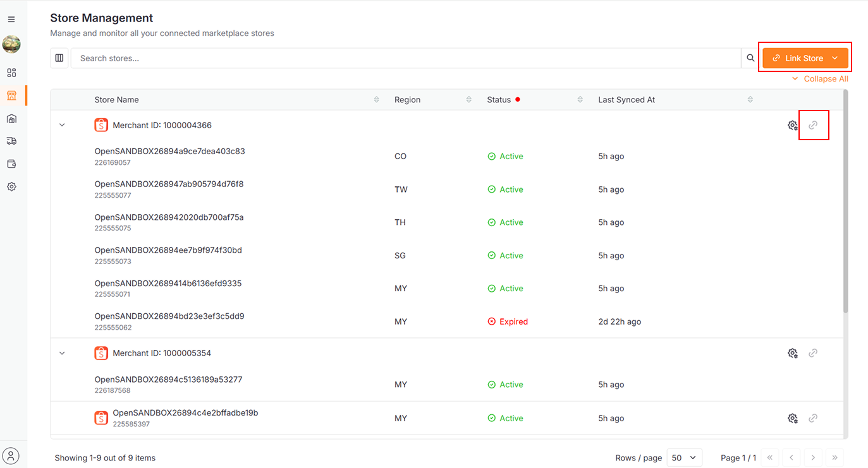This screenshot has width=868, height=468.
Task: Click the vertical table scrollbar
Action: 846,202
